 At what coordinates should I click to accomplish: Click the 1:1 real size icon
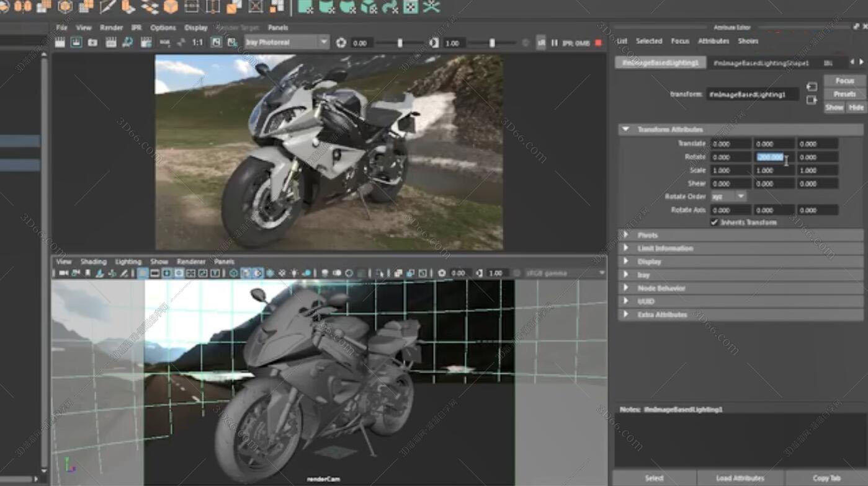tap(197, 43)
